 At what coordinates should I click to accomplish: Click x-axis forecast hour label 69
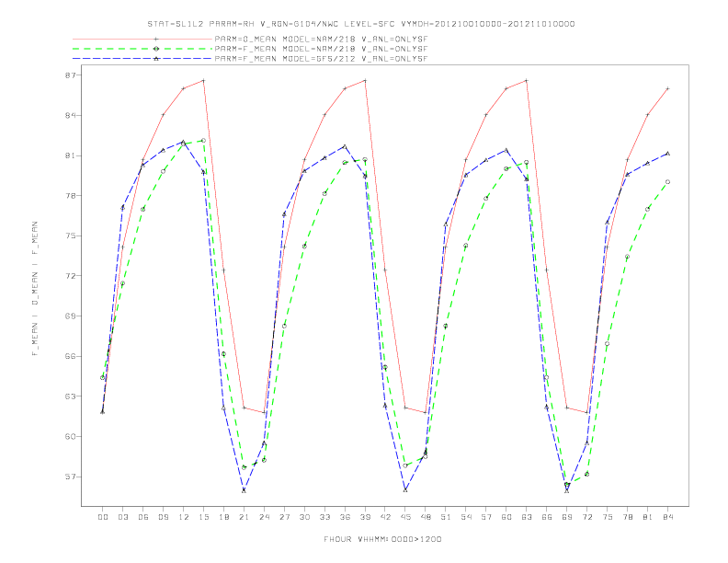(x=567, y=517)
